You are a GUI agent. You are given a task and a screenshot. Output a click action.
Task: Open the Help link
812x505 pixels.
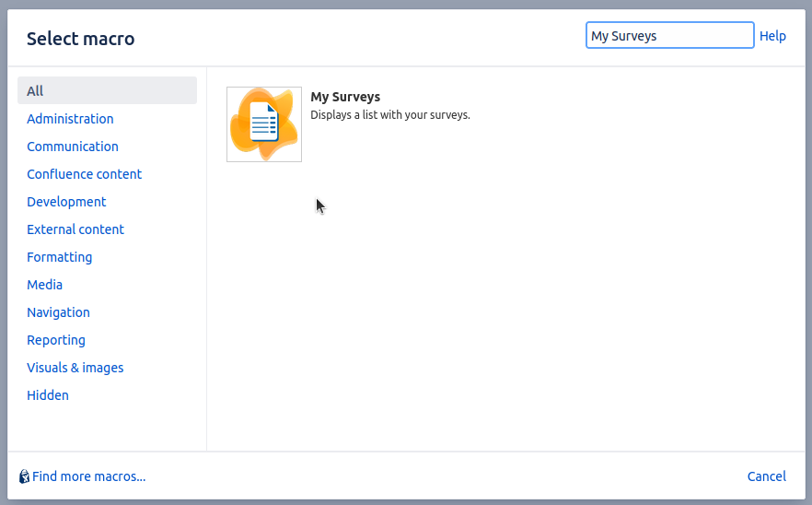point(772,36)
